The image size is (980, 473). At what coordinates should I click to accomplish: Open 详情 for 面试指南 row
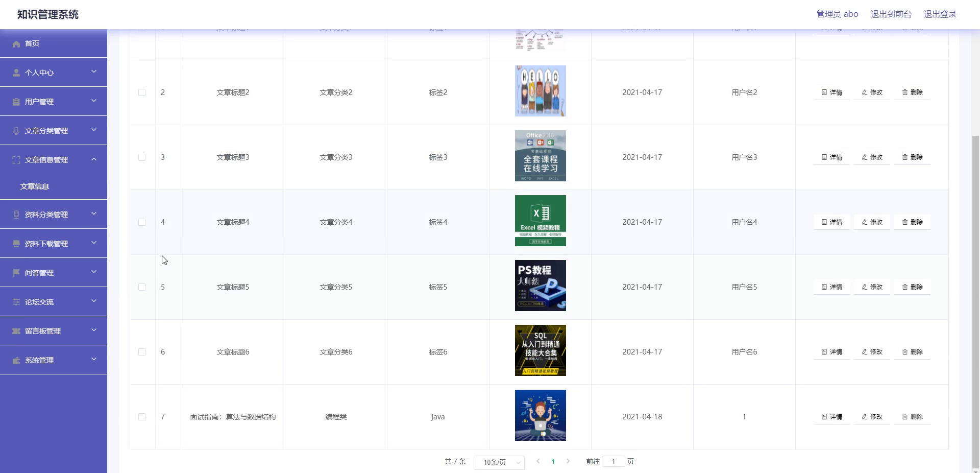(831, 417)
